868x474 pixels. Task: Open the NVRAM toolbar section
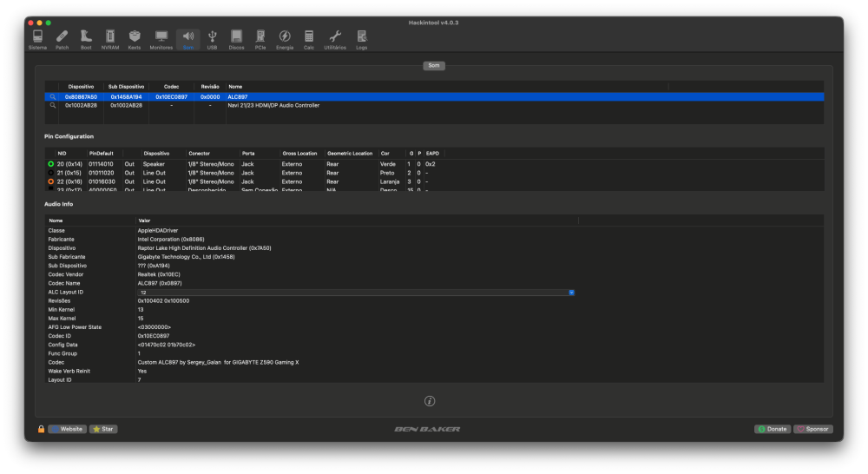(x=110, y=40)
